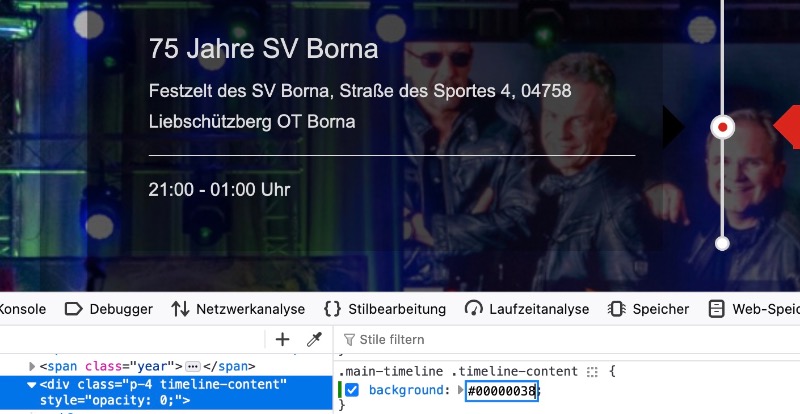Select the Speicher tab

coord(648,309)
